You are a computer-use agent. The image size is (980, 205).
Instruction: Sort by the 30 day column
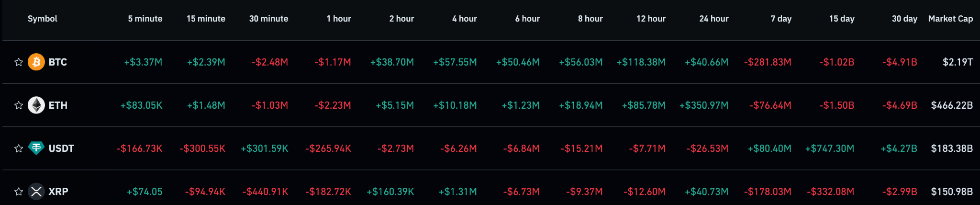pyautogui.click(x=904, y=19)
